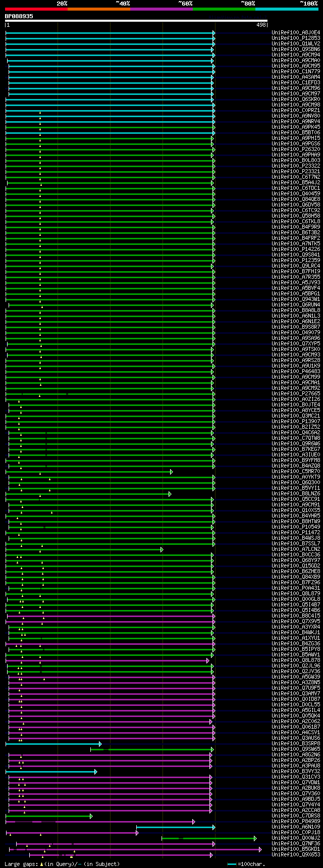Select hit label UniRef100_Q3MC21

(296, 416)
